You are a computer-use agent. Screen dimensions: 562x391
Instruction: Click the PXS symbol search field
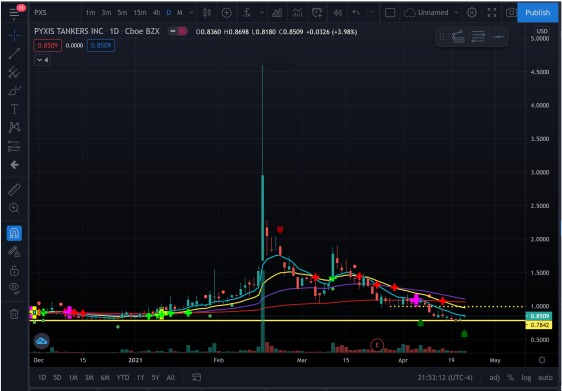[x=54, y=13]
